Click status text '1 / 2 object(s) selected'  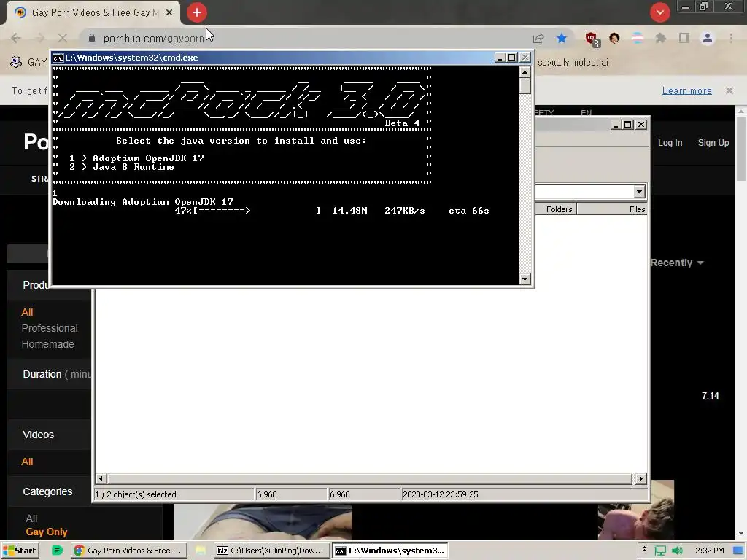pyautogui.click(x=136, y=494)
